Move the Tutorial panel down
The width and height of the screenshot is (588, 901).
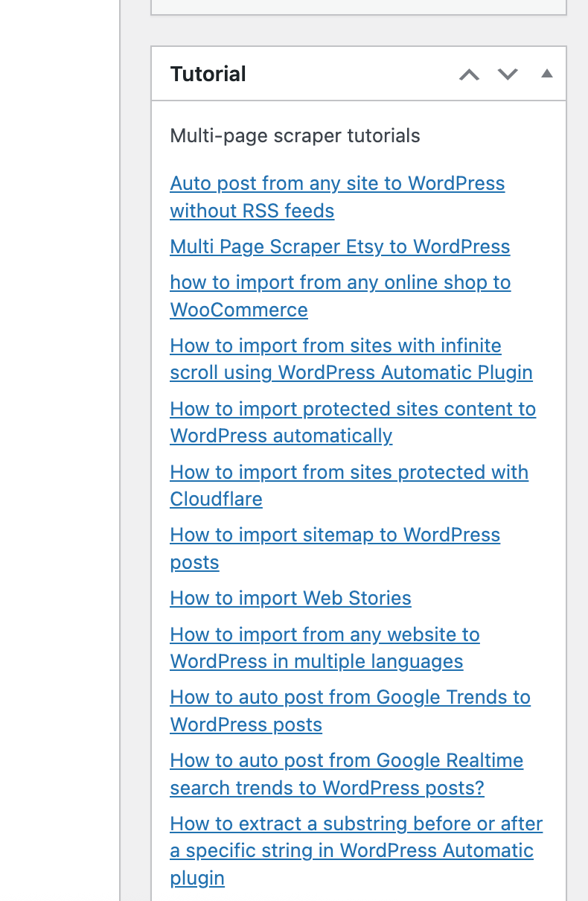tap(508, 74)
